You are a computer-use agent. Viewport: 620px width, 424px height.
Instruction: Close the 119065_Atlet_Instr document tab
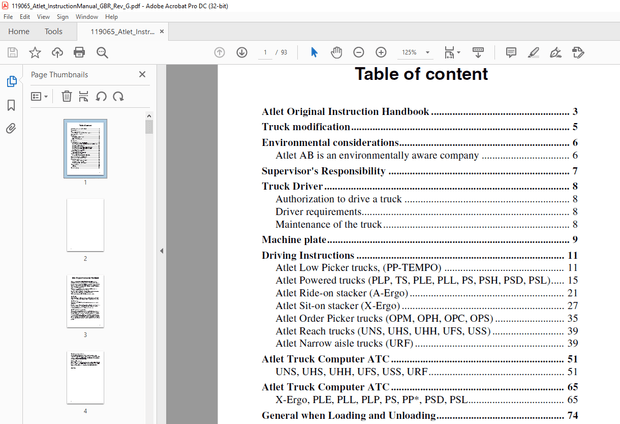point(162,31)
